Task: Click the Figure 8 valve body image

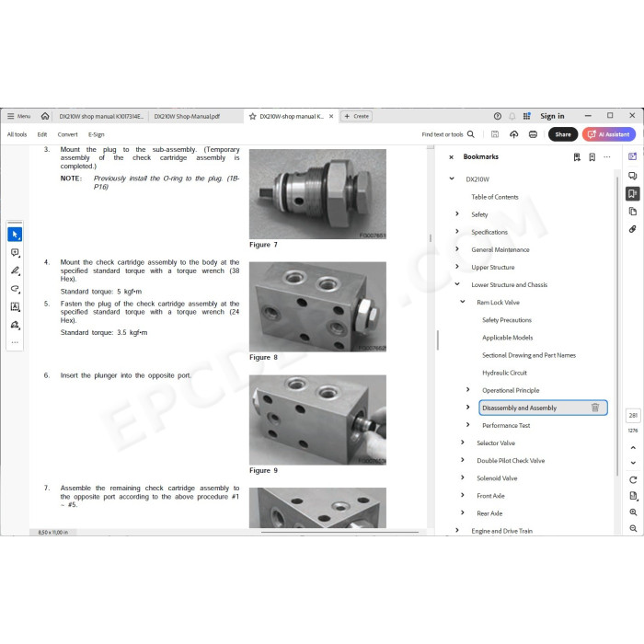Action: click(317, 306)
